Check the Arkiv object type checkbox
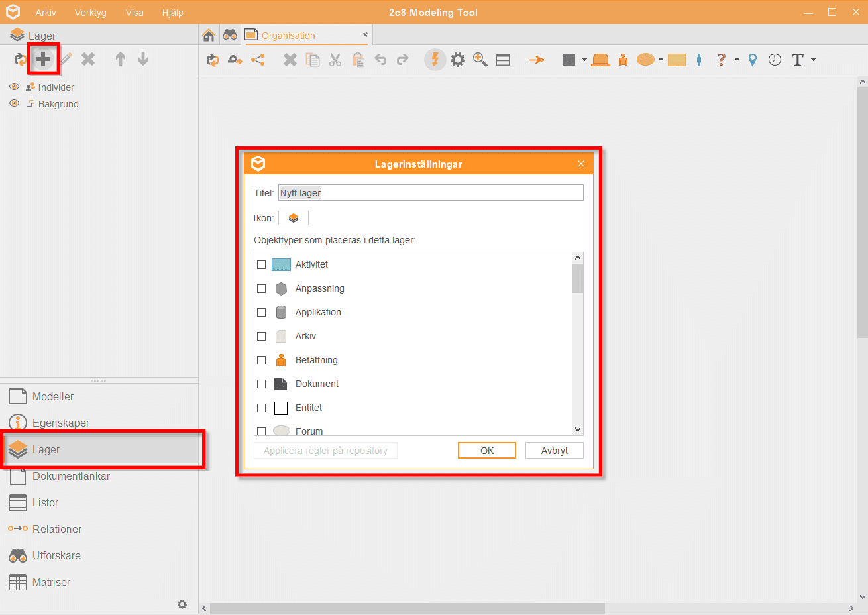Image resolution: width=868 pixels, height=615 pixels. pos(261,336)
